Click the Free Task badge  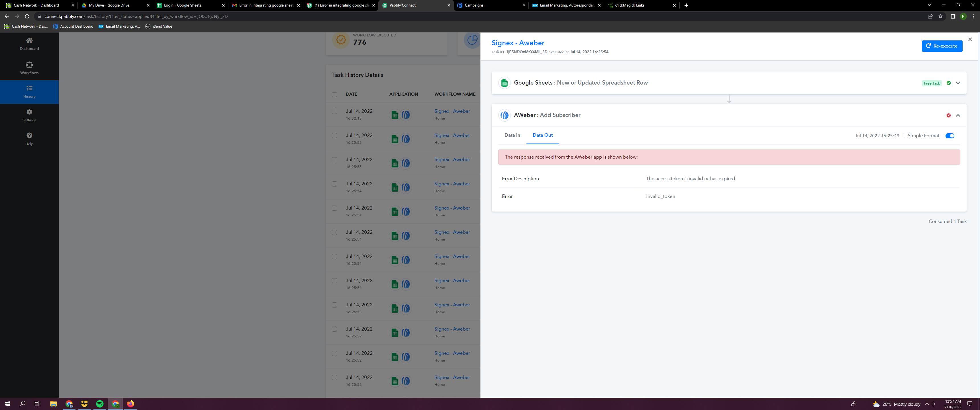[931, 83]
